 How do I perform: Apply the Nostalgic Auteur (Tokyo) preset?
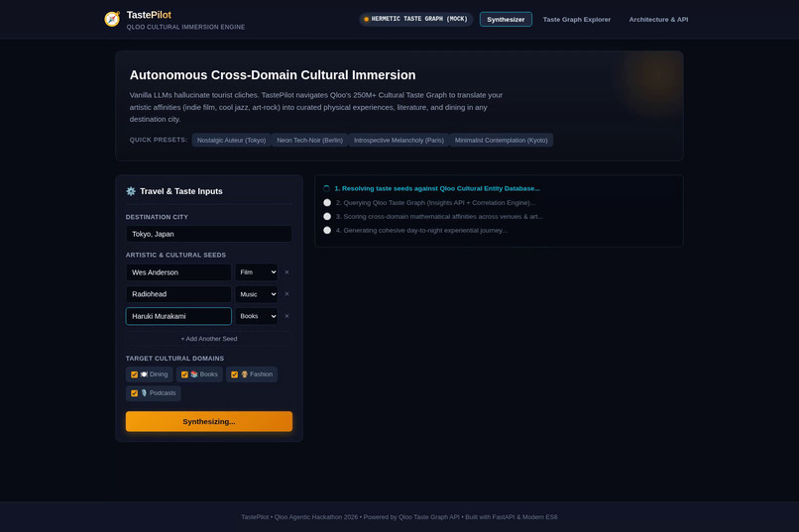click(x=231, y=140)
